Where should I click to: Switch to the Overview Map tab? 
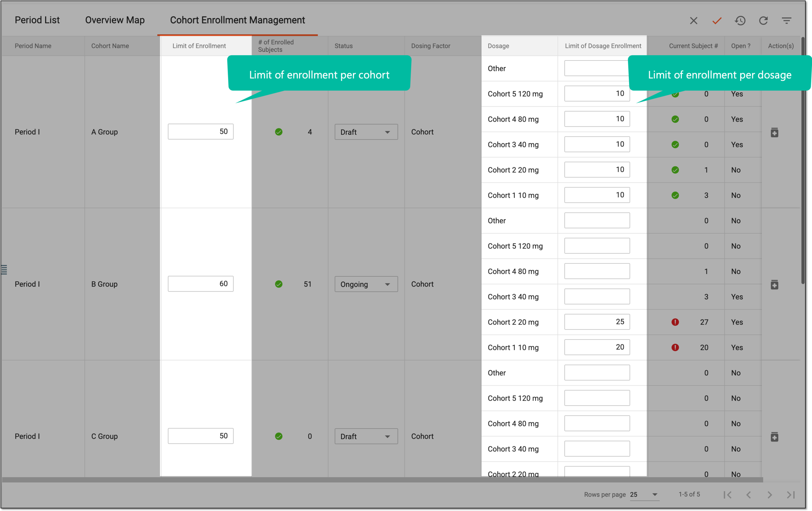115,20
